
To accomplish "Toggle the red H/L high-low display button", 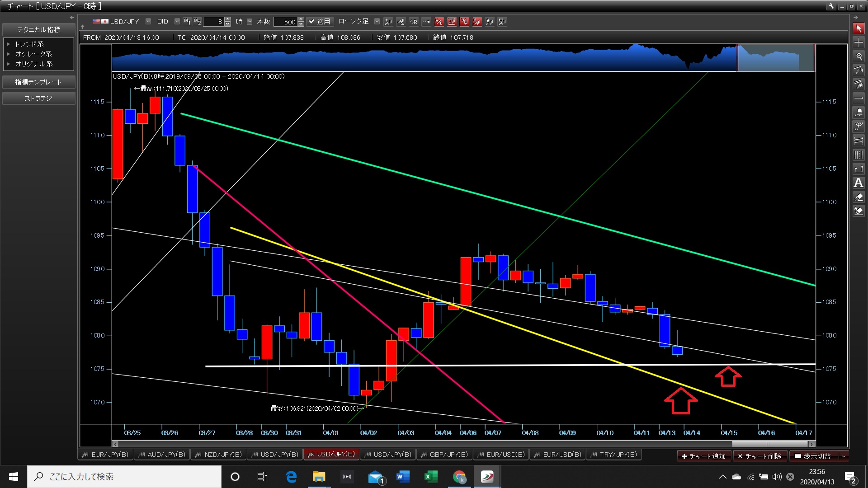I will click(439, 21).
